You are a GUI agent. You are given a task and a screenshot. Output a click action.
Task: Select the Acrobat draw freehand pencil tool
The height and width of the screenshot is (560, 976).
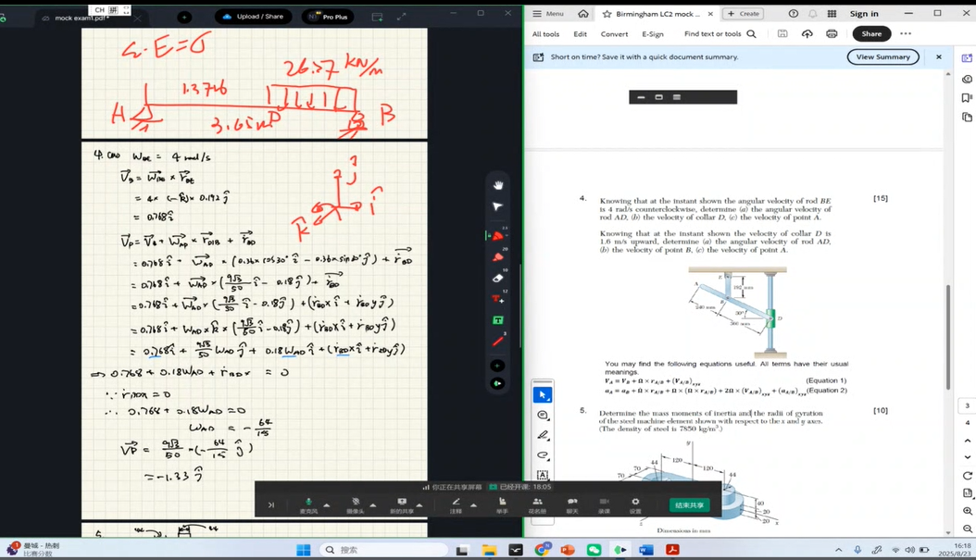pos(543,435)
